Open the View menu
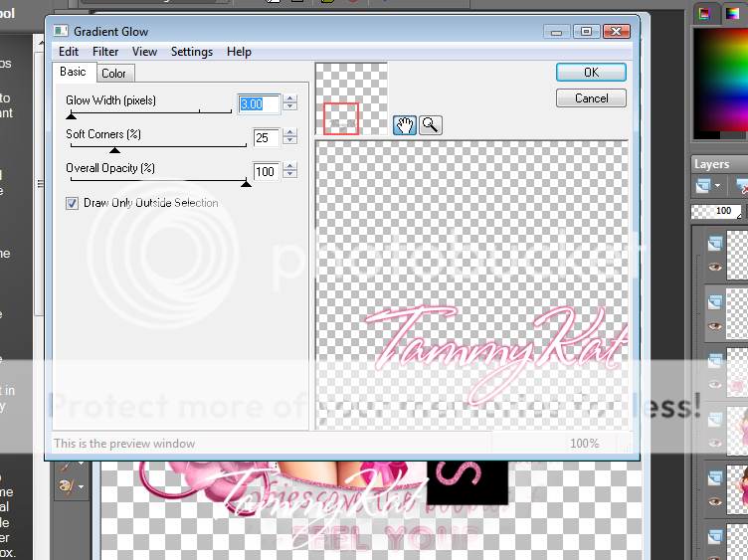Screen dimensions: 748x560 144,52
